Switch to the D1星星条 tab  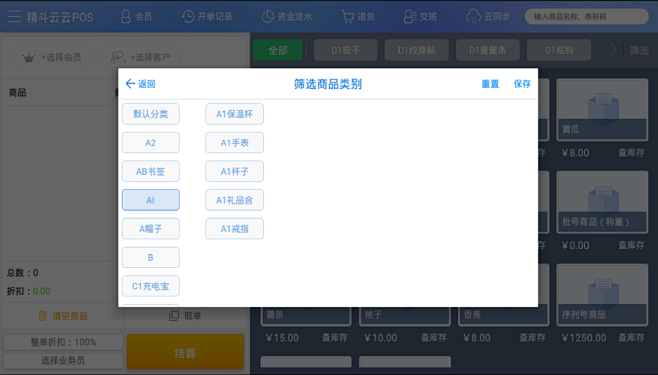point(488,50)
